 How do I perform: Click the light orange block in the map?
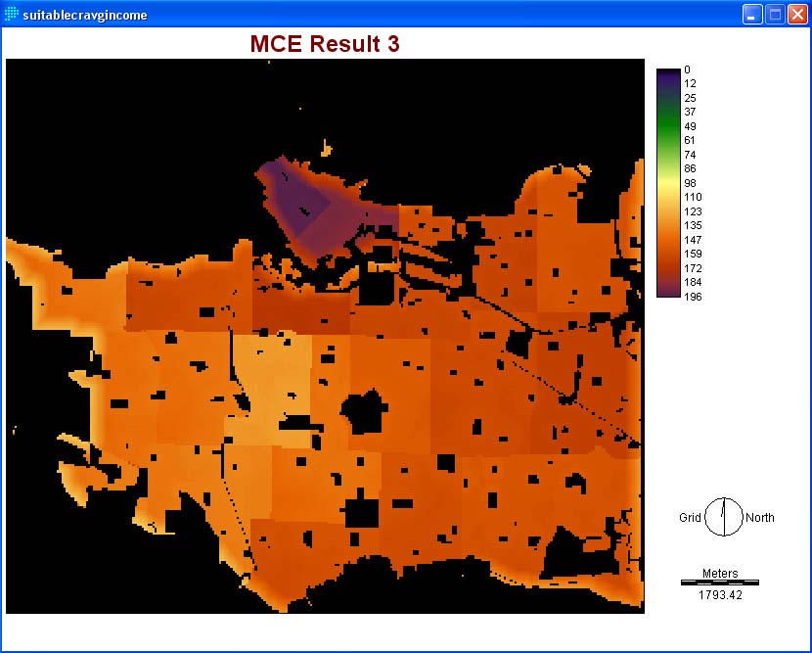click(269, 382)
